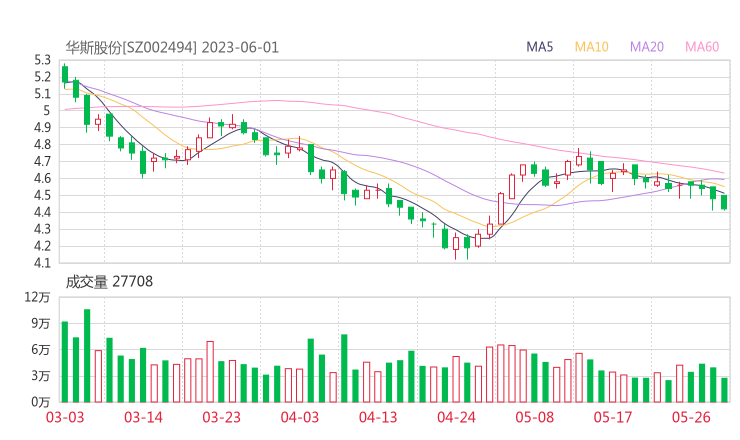Click the 03-03 date axis label
Image resolution: width=740 pixels, height=440 pixels.
65,417
